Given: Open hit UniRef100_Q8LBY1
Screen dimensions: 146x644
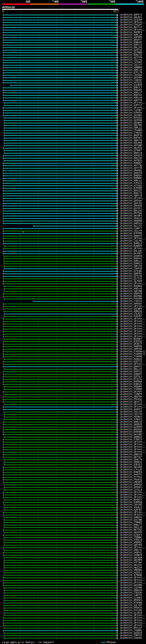Looking at the screenshot, I should [x=131, y=17].
